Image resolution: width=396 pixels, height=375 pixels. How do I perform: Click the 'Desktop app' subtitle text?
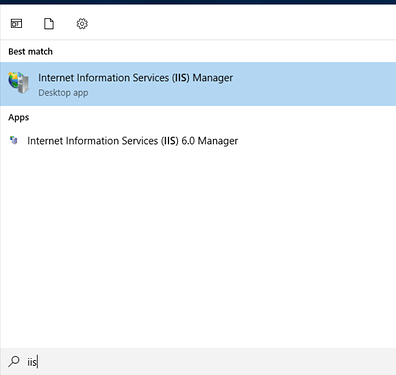63,93
